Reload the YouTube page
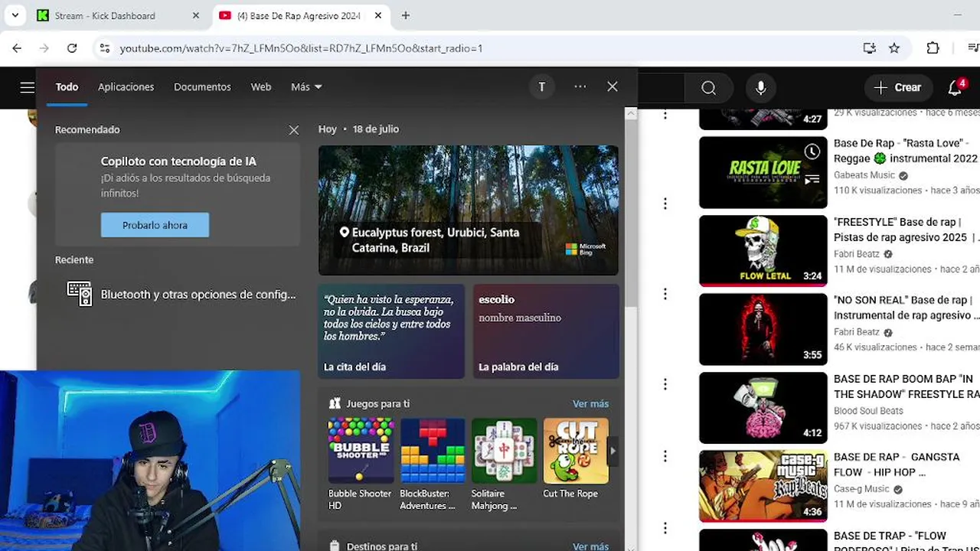The width and height of the screenshot is (980, 551). [x=72, y=48]
